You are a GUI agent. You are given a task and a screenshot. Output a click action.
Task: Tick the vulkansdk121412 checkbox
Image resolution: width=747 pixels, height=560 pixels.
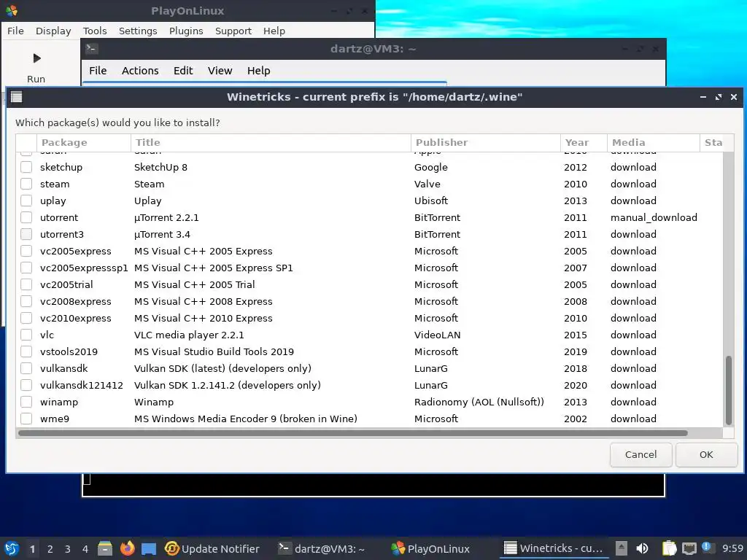click(26, 385)
